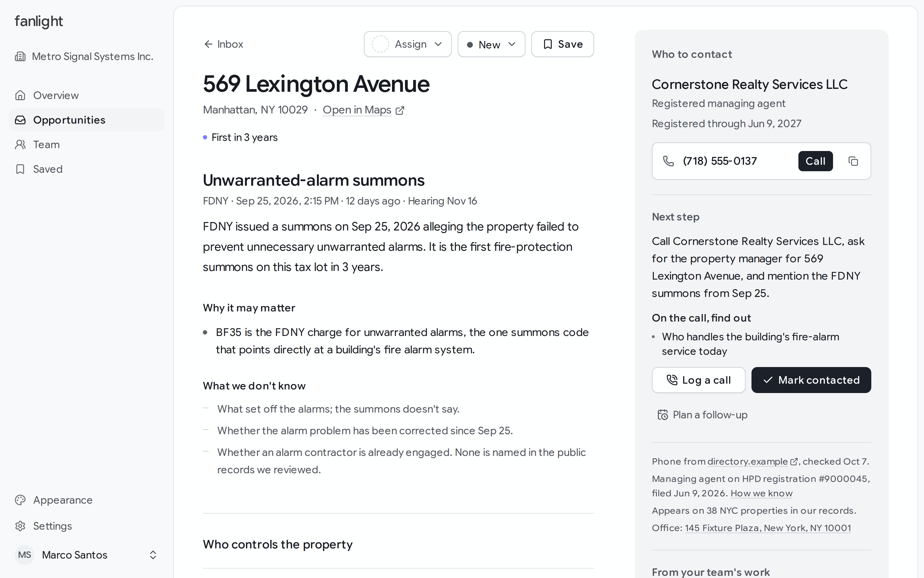The image size is (924, 578).
Task: Open the Saved page
Action: click(x=87, y=169)
